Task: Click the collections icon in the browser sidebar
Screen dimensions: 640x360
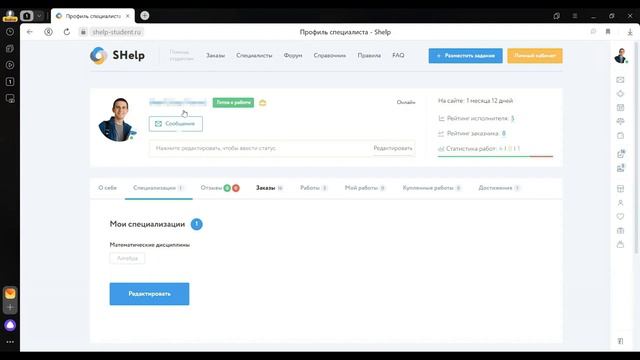Action: (x=10, y=49)
